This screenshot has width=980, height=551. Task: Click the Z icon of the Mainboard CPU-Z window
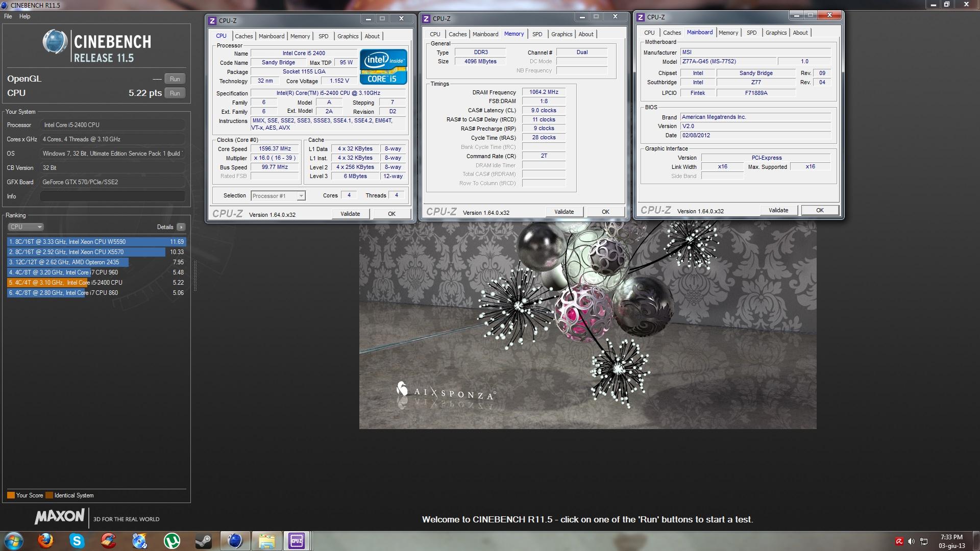tap(641, 17)
